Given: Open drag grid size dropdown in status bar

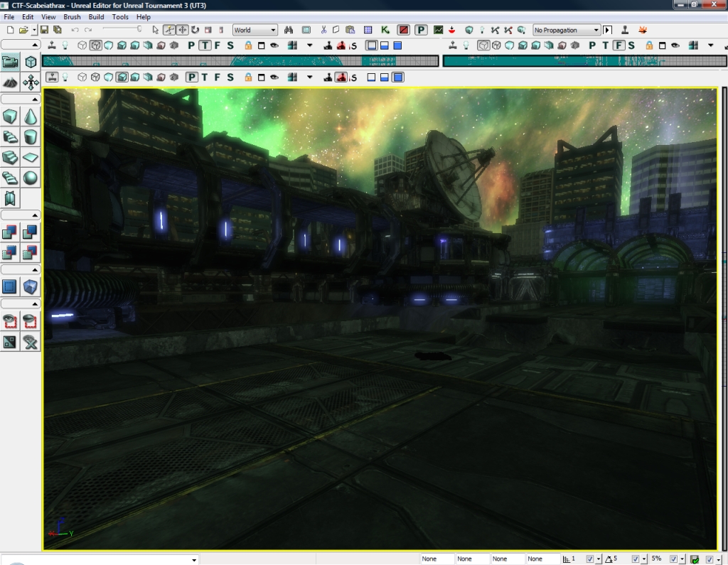Looking at the screenshot, I should 599,559.
